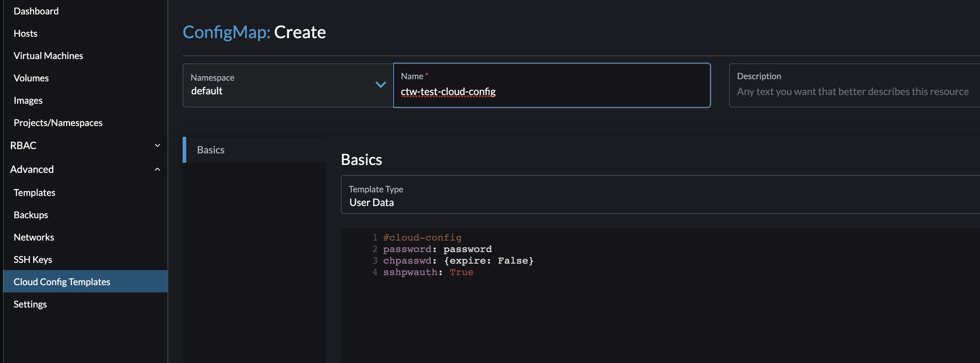The height and width of the screenshot is (363, 980).
Task: Open Settings in the sidebar
Action: (x=30, y=304)
